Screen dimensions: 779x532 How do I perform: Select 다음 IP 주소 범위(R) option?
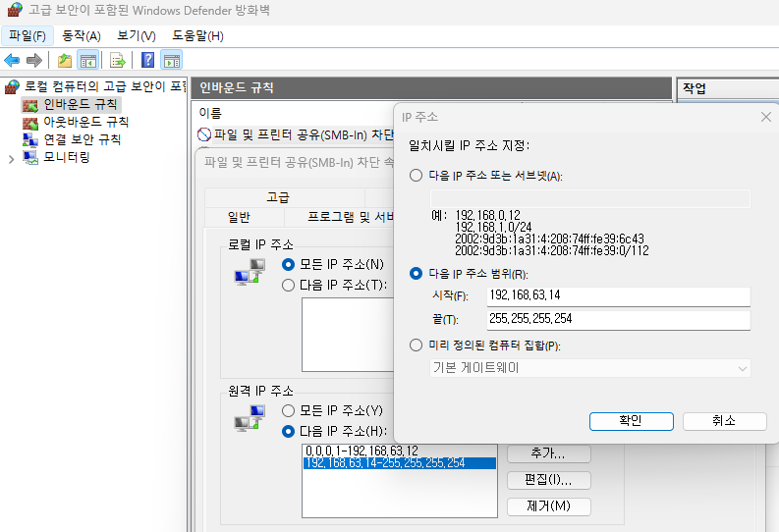point(416,274)
